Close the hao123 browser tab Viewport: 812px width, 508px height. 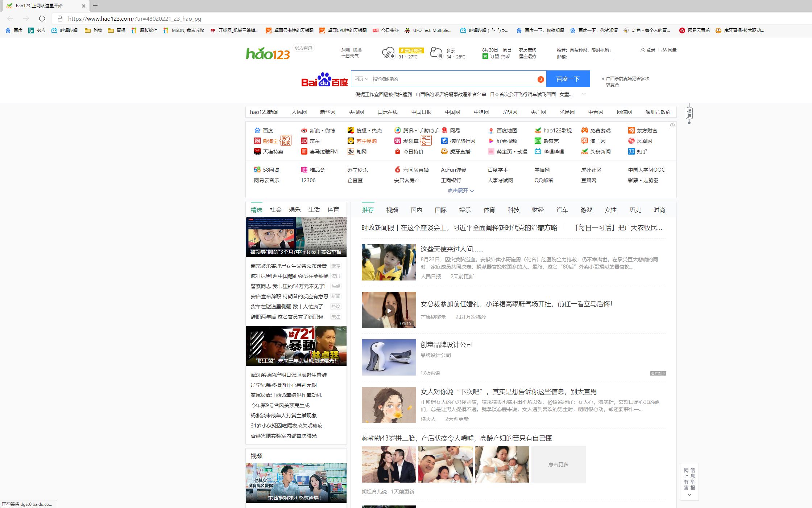click(83, 6)
